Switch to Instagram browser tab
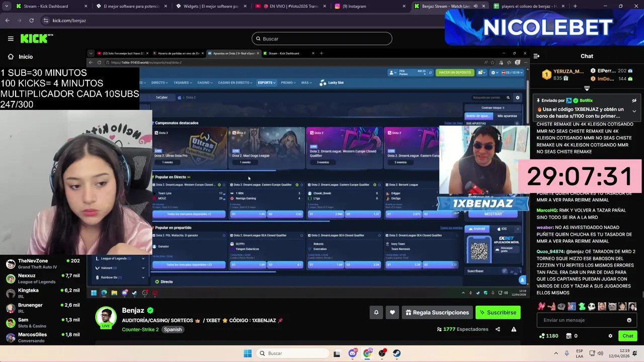Viewport: 644px width, 362px height. (x=370, y=6)
